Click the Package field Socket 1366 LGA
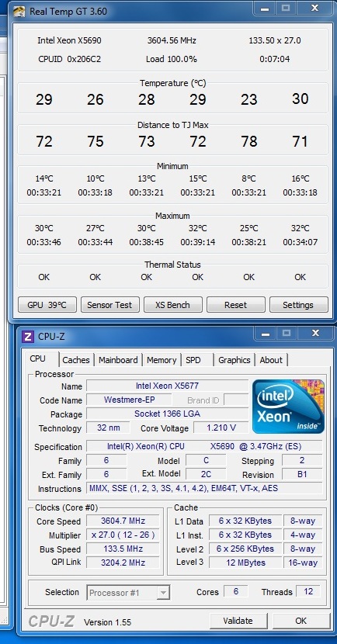The height and width of the screenshot is (644, 337). click(x=167, y=414)
